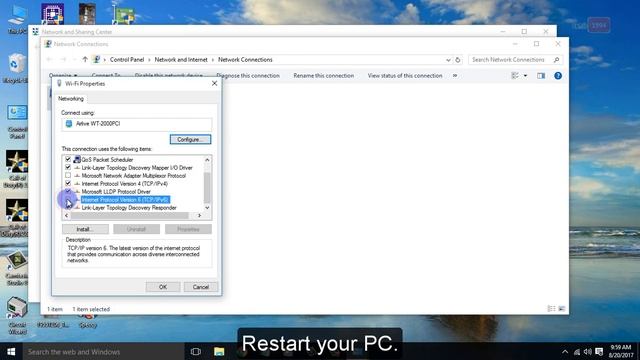640x360 pixels.
Task: Toggle the preview pane icon
Action: click(x=541, y=76)
